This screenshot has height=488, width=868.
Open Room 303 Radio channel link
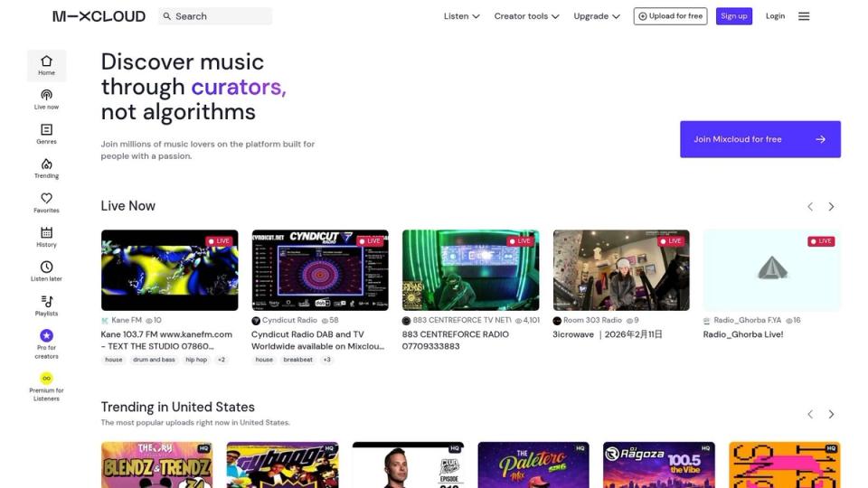pyautogui.click(x=592, y=320)
